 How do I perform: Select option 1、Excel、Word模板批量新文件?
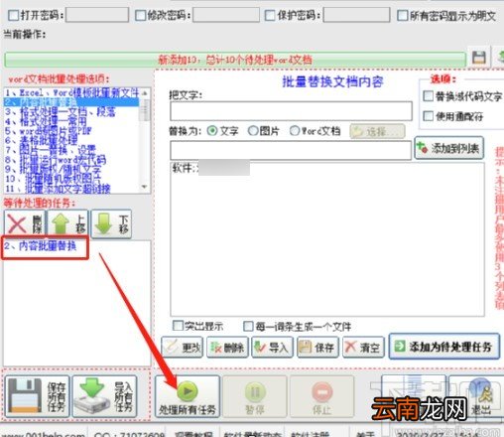(x=71, y=92)
